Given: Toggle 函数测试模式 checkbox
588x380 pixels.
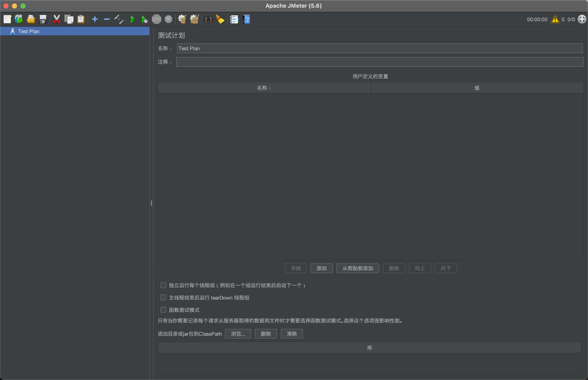Looking at the screenshot, I should pyautogui.click(x=163, y=310).
